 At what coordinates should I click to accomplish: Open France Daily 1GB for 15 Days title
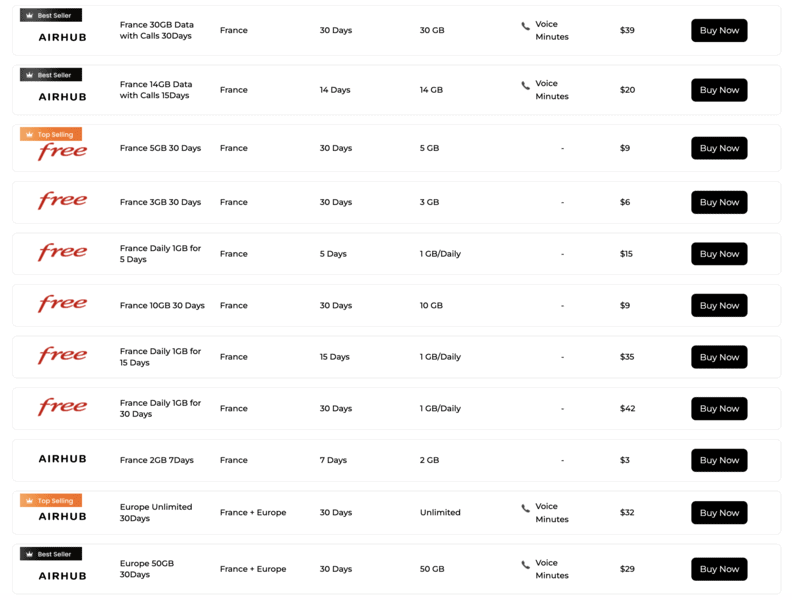coord(160,357)
